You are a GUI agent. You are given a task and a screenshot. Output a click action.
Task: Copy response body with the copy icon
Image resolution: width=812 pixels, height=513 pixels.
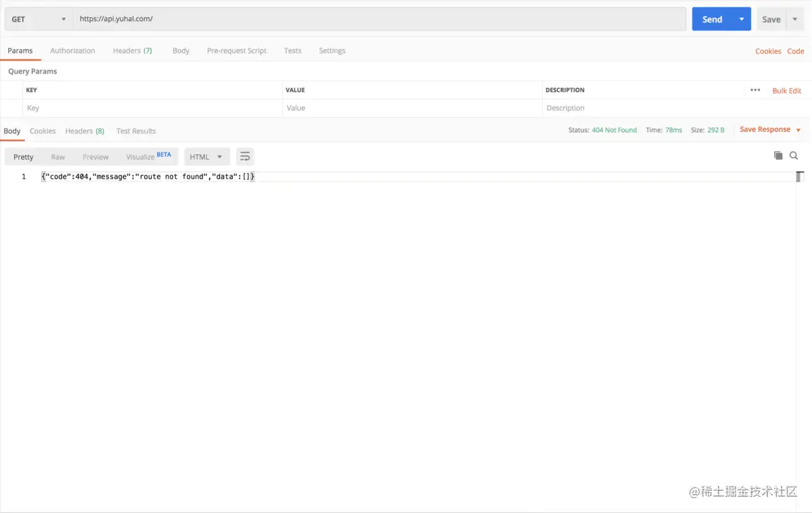click(x=778, y=156)
